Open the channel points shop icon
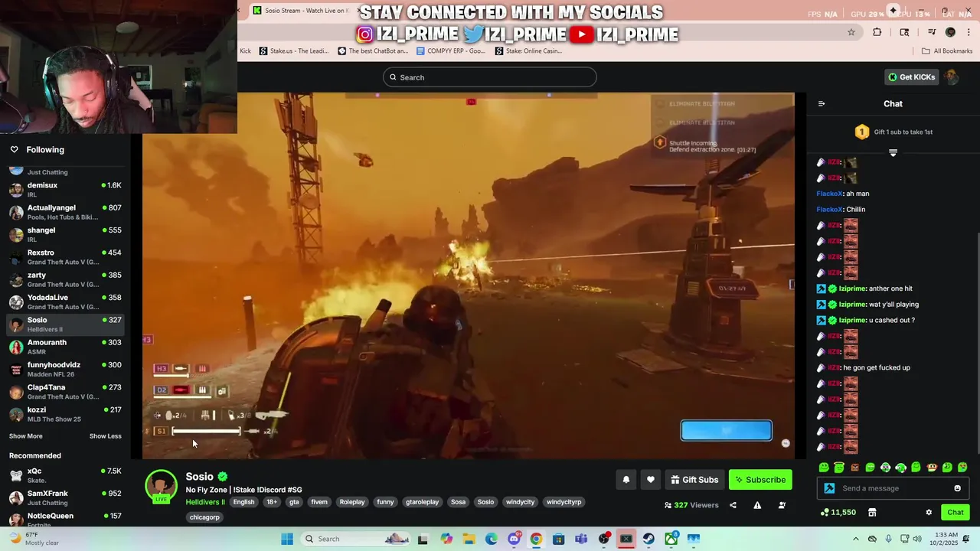 872,513
